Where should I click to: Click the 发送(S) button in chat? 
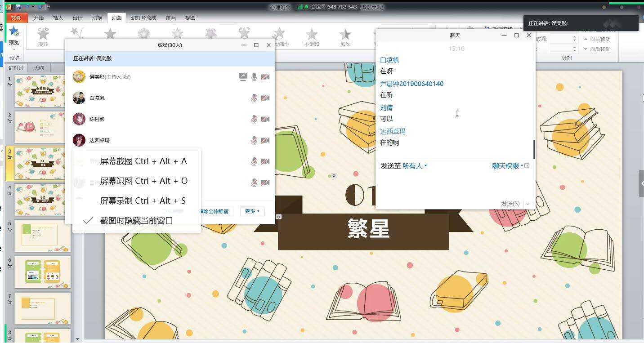click(x=510, y=204)
